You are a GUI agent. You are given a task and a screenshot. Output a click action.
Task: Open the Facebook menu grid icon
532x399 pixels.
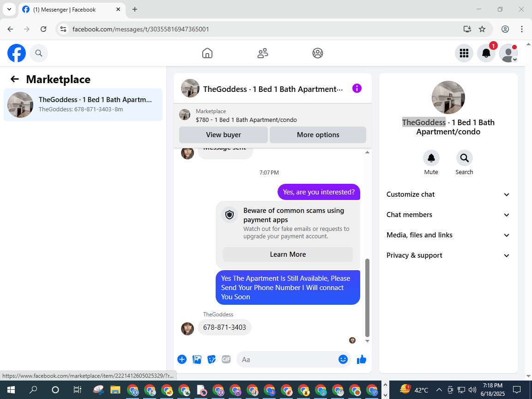tap(464, 53)
